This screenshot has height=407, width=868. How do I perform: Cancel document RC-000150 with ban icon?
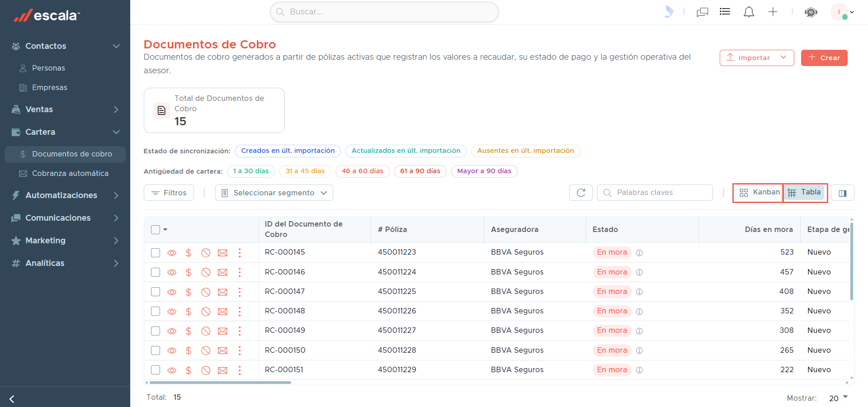point(206,350)
